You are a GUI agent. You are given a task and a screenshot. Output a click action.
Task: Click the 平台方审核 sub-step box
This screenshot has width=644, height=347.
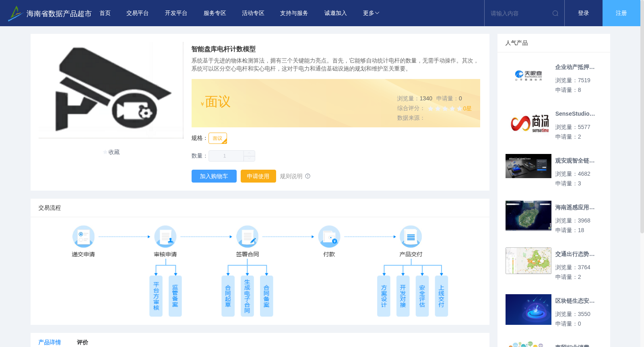click(x=156, y=296)
